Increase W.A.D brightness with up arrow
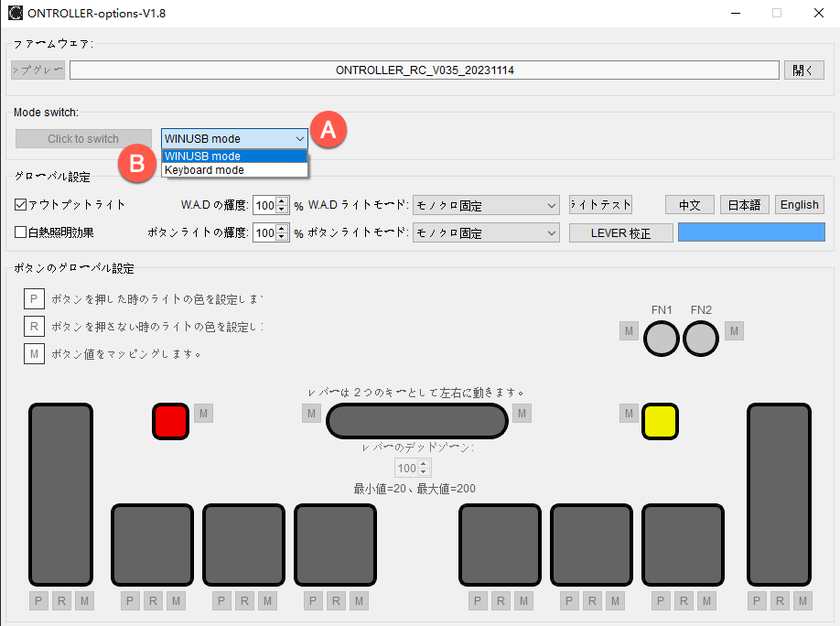This screenshot has height=626, width=840. point(283,201)
